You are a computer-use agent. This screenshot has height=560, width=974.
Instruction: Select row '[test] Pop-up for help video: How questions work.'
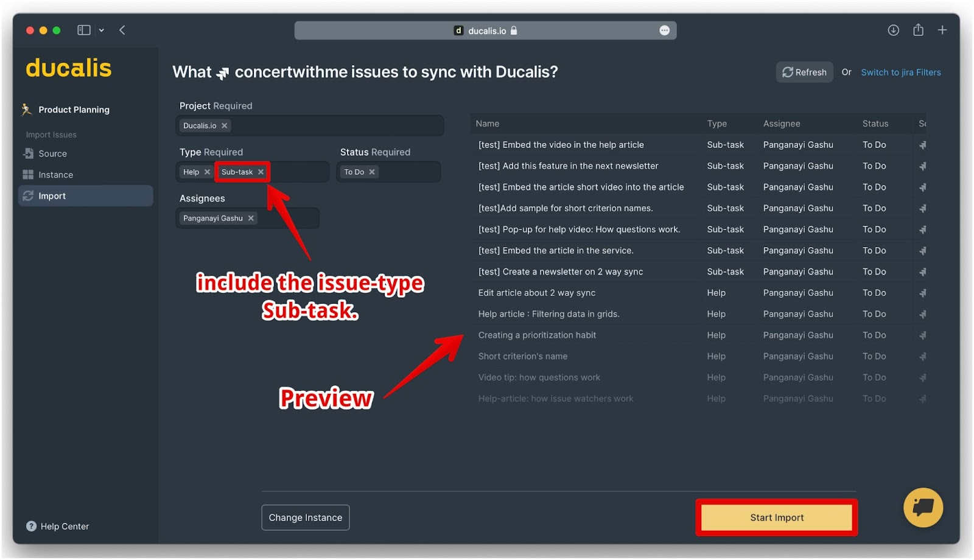click(698, 229)
